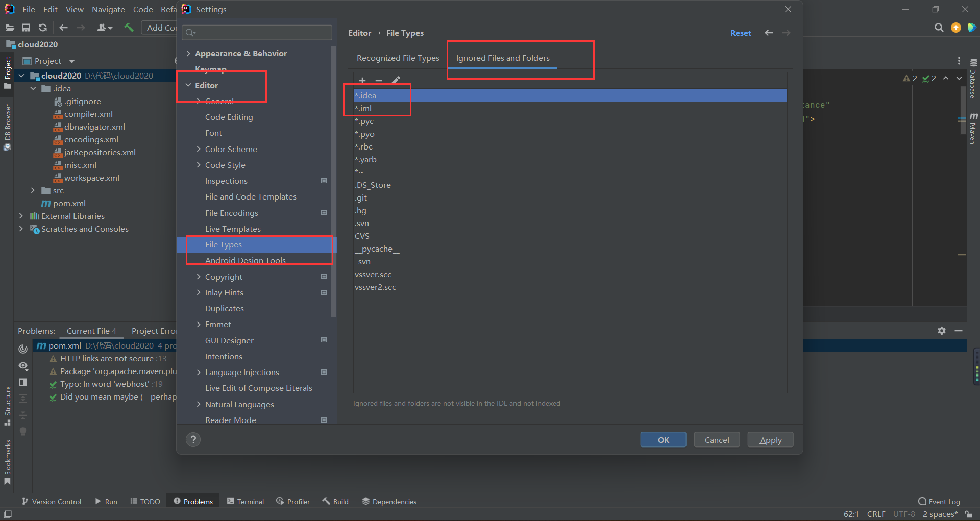Open the Dependencies tool window tab

click(x=389, y=502)
